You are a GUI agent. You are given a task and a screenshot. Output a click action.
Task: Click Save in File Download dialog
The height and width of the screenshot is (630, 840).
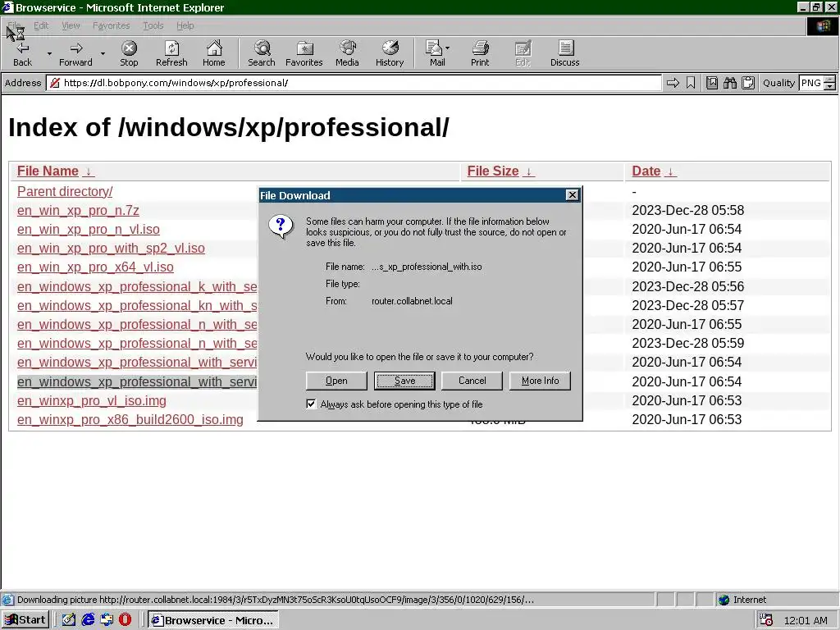(404, 381)
